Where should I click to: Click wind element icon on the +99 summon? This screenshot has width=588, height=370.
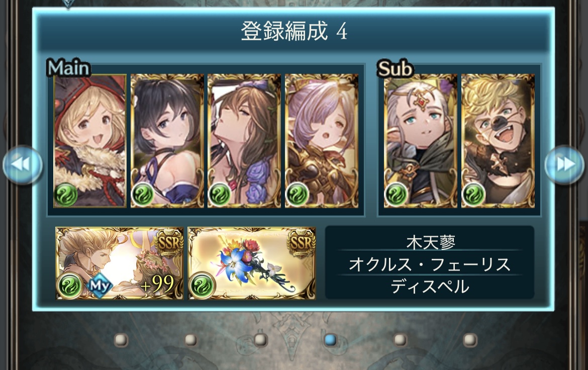[x=69, y=285]
